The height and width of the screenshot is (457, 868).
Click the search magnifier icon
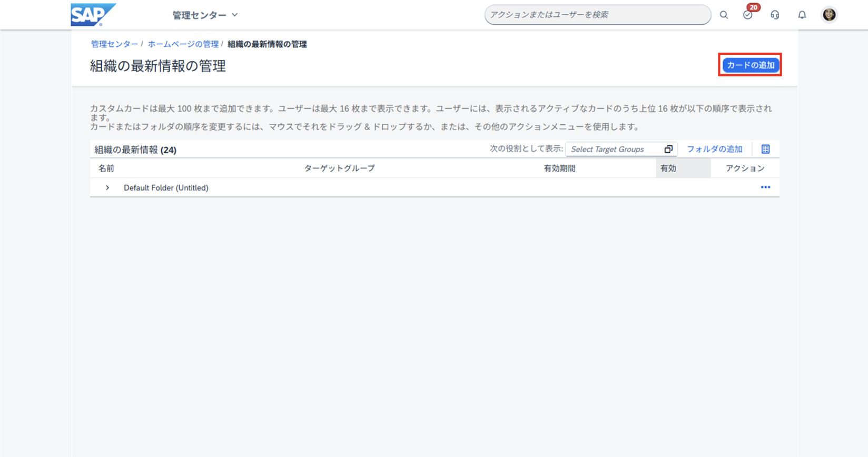tap(724, 15)
